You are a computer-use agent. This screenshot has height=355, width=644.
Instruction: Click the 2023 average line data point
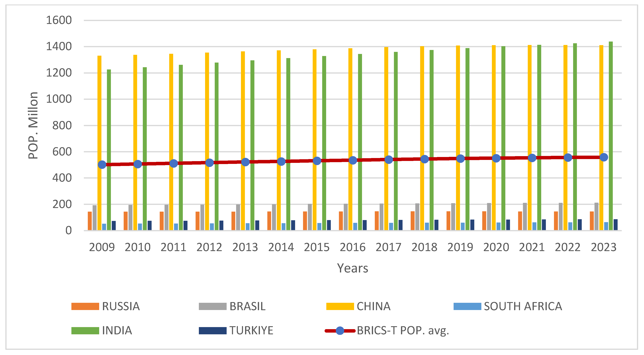tap(604, 157)
